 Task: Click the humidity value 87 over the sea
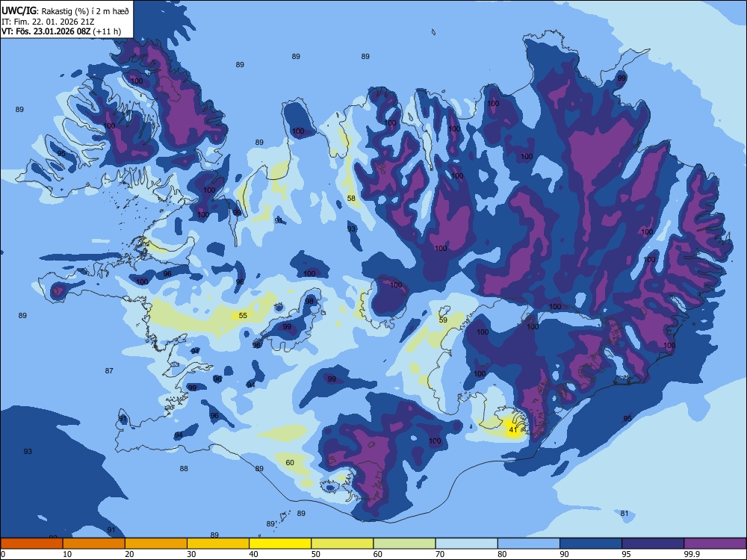[109, 370]
